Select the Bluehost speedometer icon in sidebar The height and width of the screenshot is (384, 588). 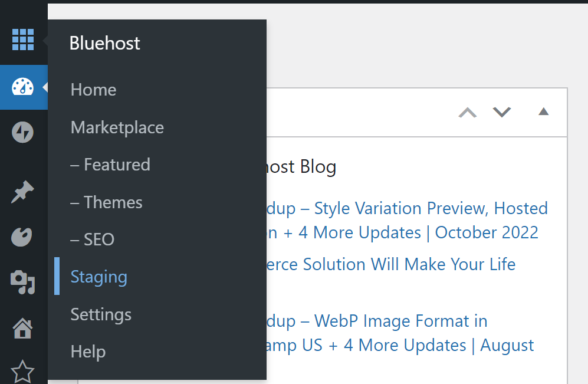click(x=24, y=88)
